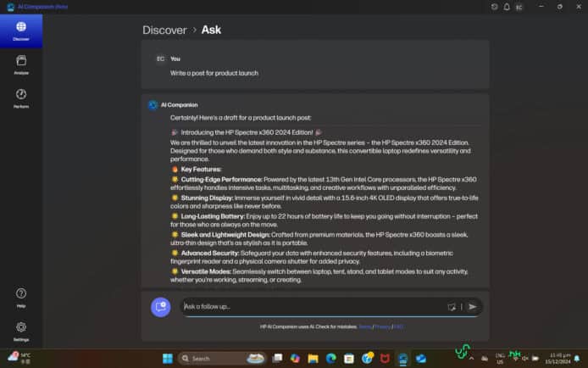Open the weather widget on the taskbar

(x=19, y=358)
